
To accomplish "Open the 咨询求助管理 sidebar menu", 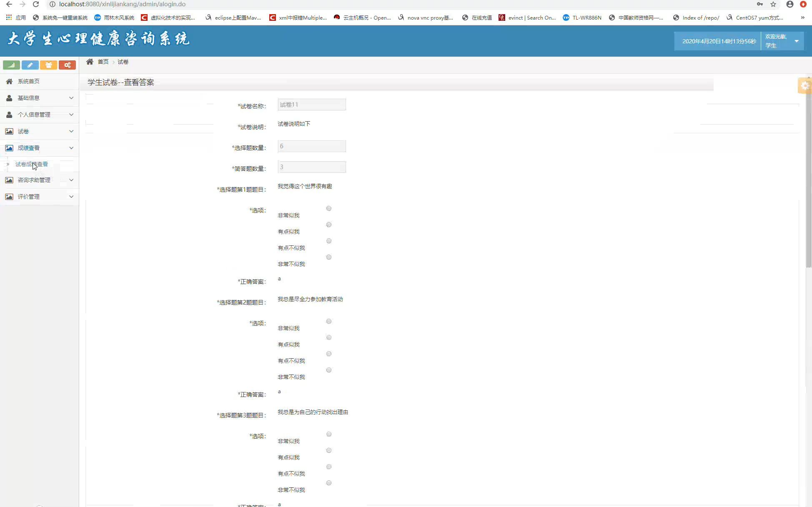I will click(x=39, y=180).
